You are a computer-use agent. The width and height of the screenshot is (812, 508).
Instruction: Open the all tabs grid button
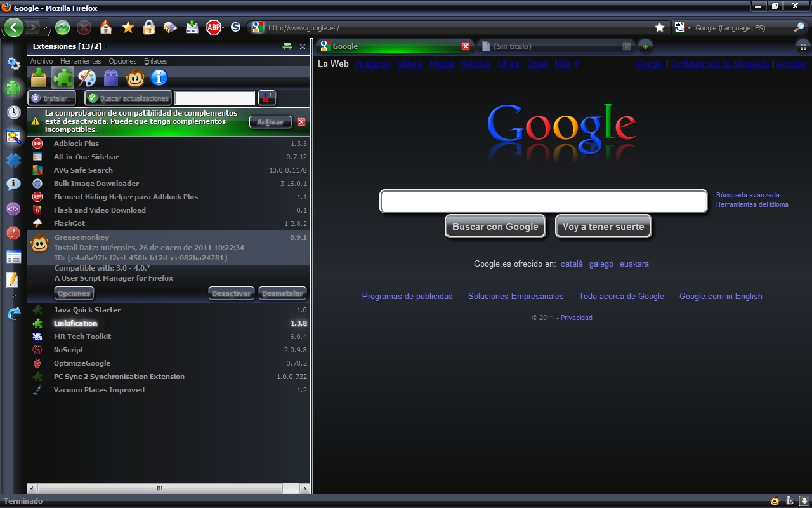(x=803, y=46)
